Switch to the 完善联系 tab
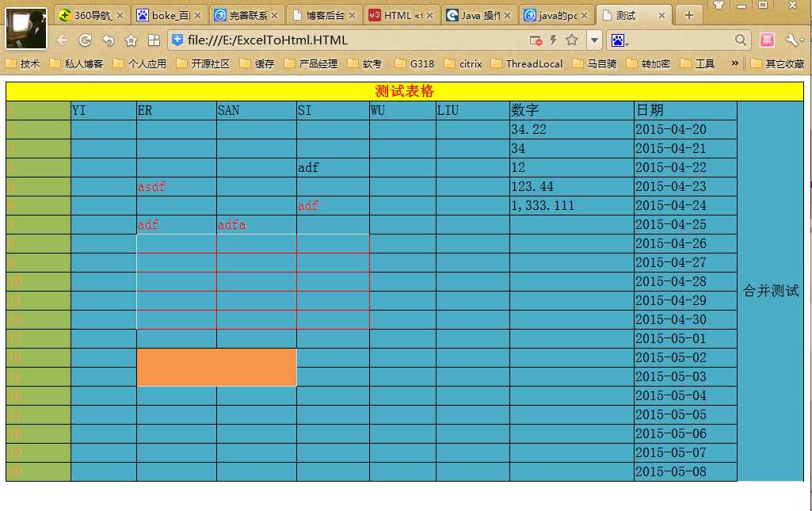The image size is (812, 511). (x=246, y=16)
